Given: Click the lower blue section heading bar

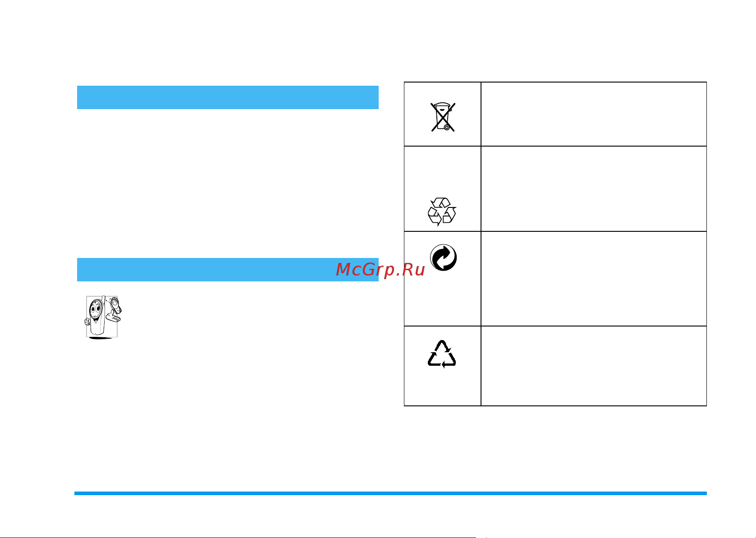Looking at the screenshot, I should tap(228, 270).
